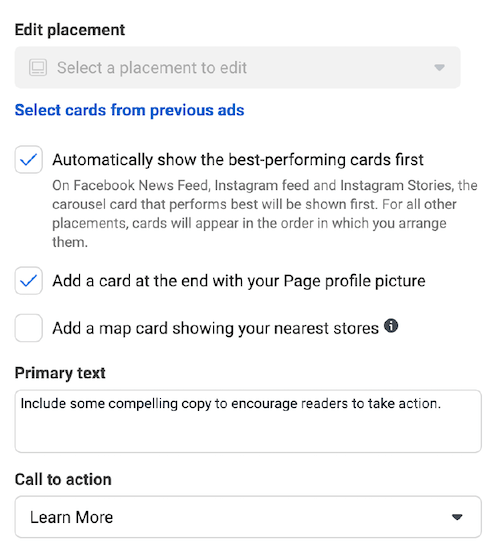Open the Select a placement to edit dropdown
Screen dimensions: 500x557
(238, 67)
